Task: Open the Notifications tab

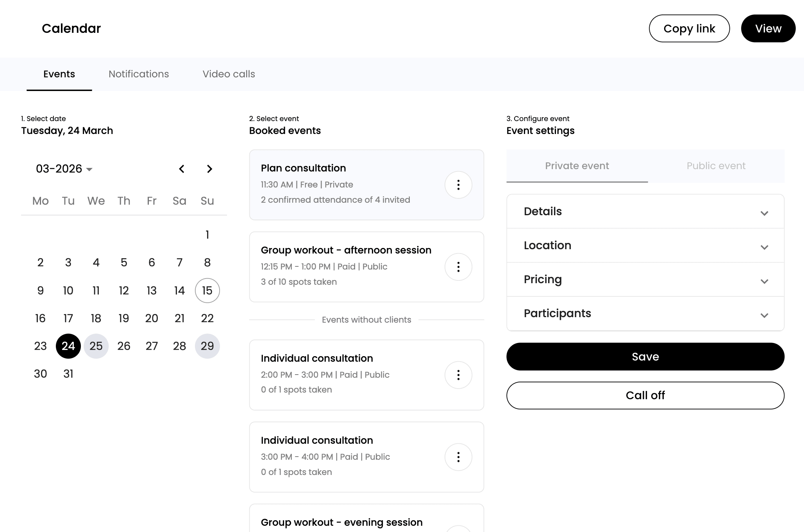Action: tap(139, 74)
